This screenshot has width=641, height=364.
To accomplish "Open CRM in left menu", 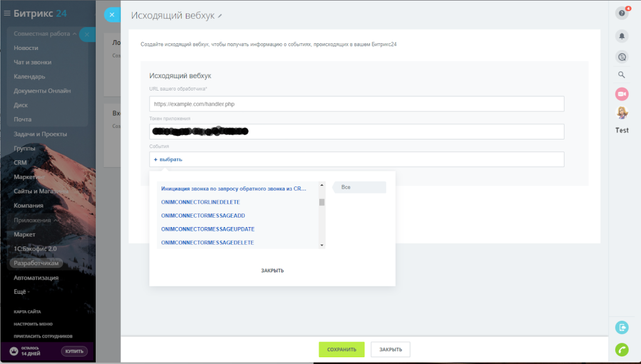I will (x=21, y=163).
